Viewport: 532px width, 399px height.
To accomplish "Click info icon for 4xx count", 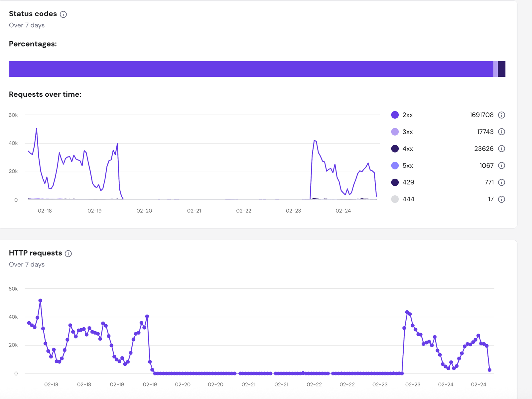I will (x=501, y=149).
